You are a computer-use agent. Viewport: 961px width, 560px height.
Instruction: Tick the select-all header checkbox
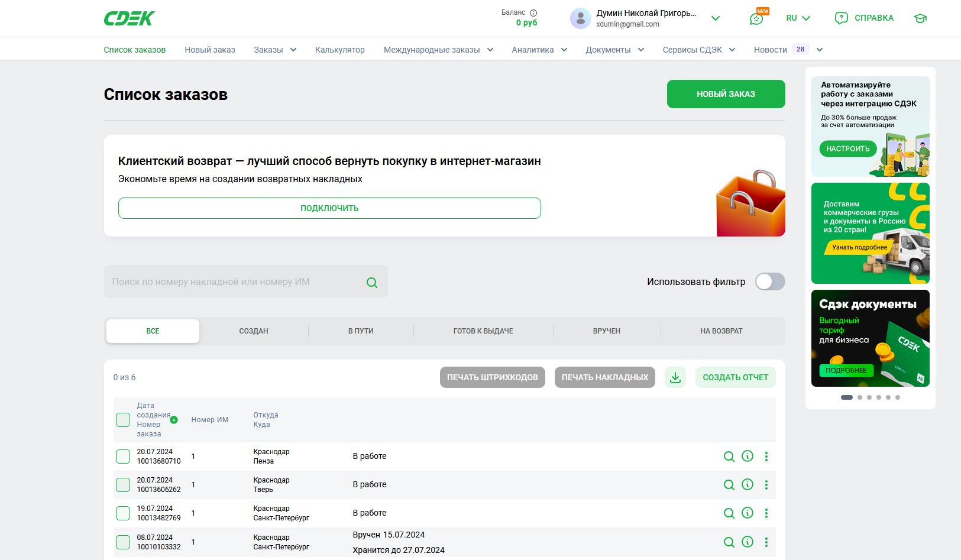[123, 420]
